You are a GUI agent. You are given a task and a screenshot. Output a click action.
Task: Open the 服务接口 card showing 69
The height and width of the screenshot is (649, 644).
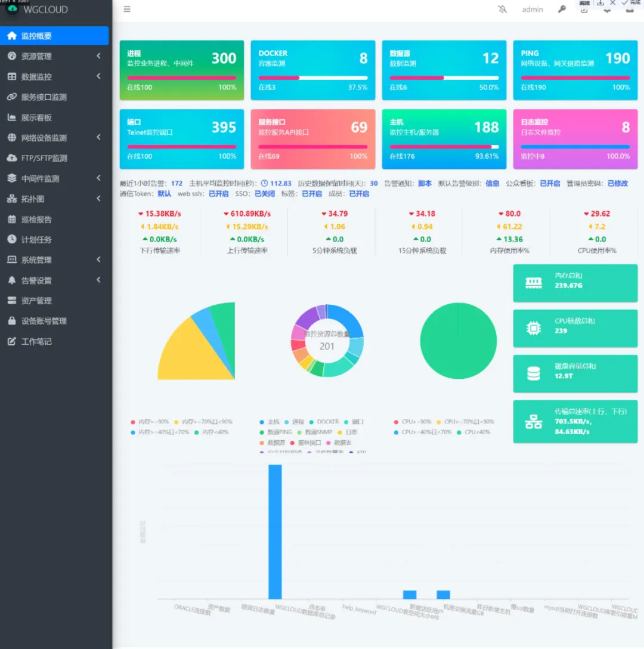[x=313, y=139]
